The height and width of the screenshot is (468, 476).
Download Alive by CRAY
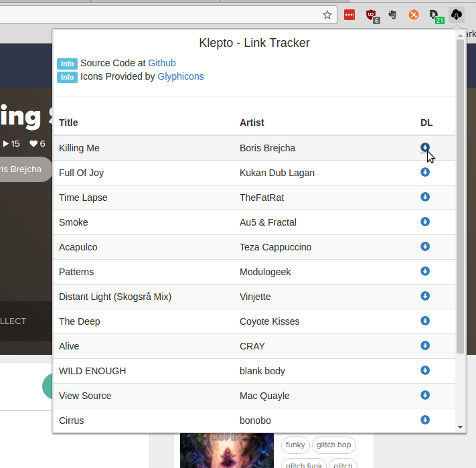425,345
